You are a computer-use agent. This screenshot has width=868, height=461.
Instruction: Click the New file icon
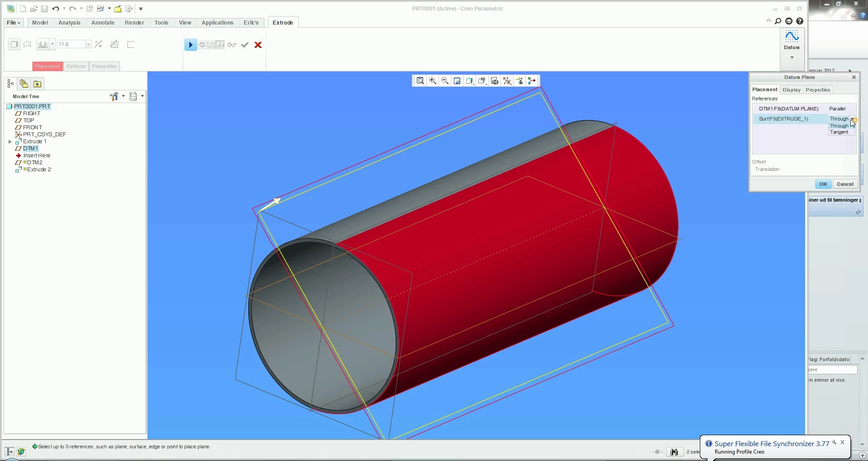coord(23,9)
